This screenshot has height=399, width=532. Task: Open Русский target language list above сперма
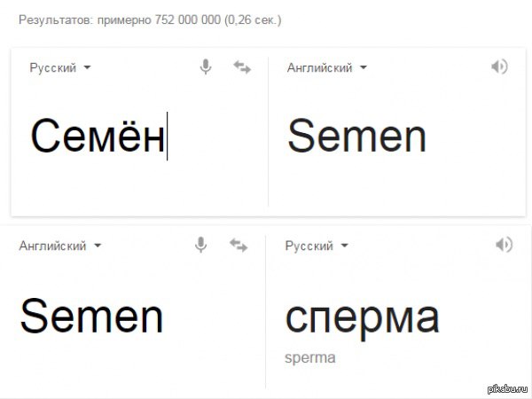317,246
